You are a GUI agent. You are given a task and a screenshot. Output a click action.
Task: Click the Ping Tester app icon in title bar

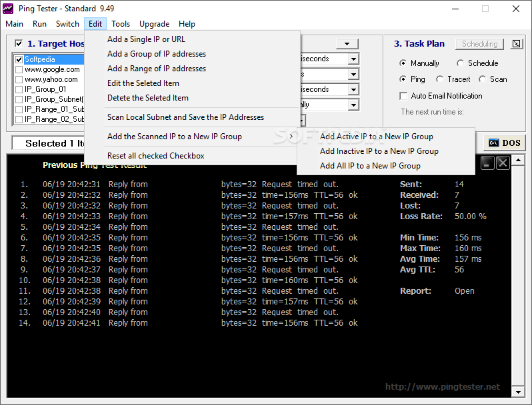[x=8, y=9]
